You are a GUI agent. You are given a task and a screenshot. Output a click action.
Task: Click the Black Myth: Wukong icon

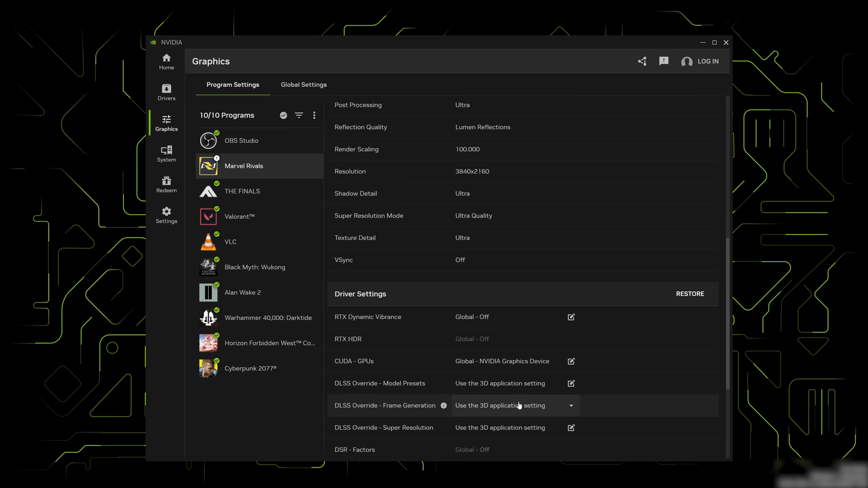click(208, 267)
